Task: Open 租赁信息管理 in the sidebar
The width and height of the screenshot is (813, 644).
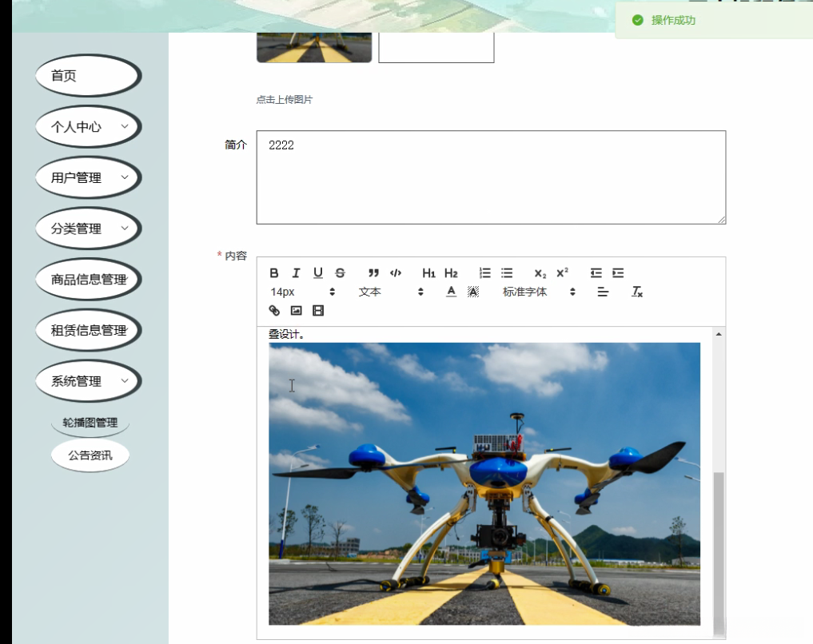Action: tap(88, 330)
